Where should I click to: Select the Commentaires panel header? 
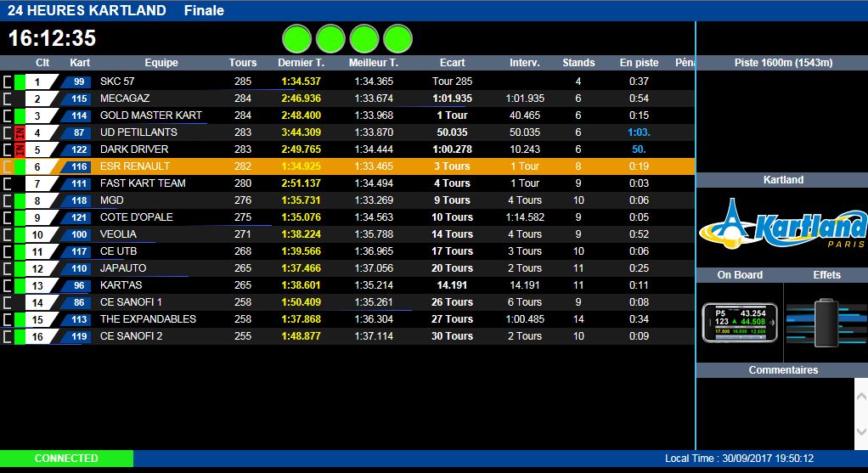point(783,370)
